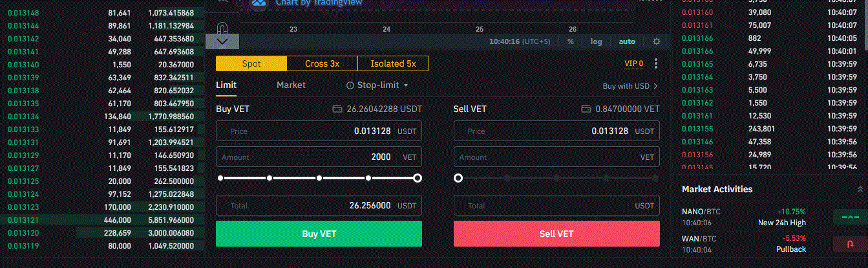
Task: Select the Cross 3x margin tab
Action: (322, 63)
